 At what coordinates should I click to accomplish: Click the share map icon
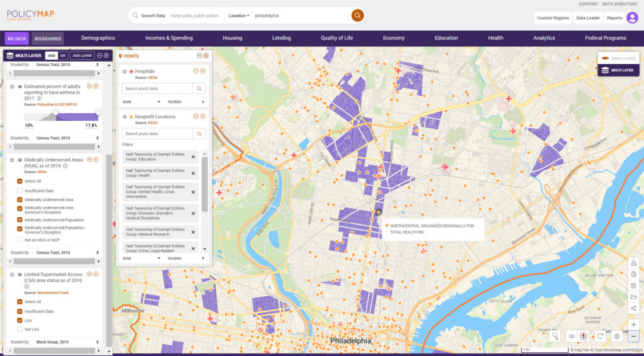(633, 308)
